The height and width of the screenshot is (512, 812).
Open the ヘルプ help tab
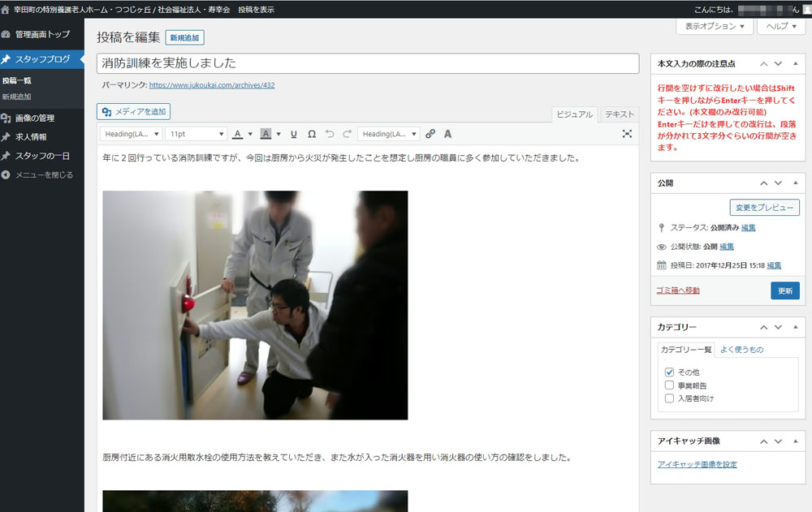[x=781, y=27]
